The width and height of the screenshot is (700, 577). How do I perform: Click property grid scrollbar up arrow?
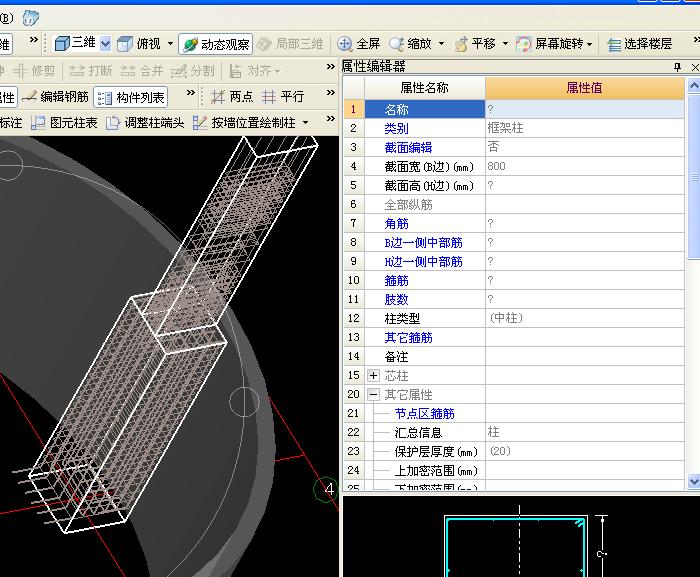(x=693, y=84)
